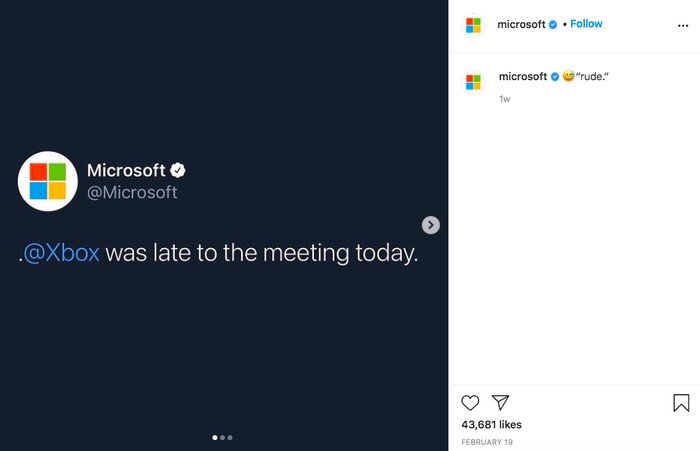Open microsoft username in caption

[523, 76]
